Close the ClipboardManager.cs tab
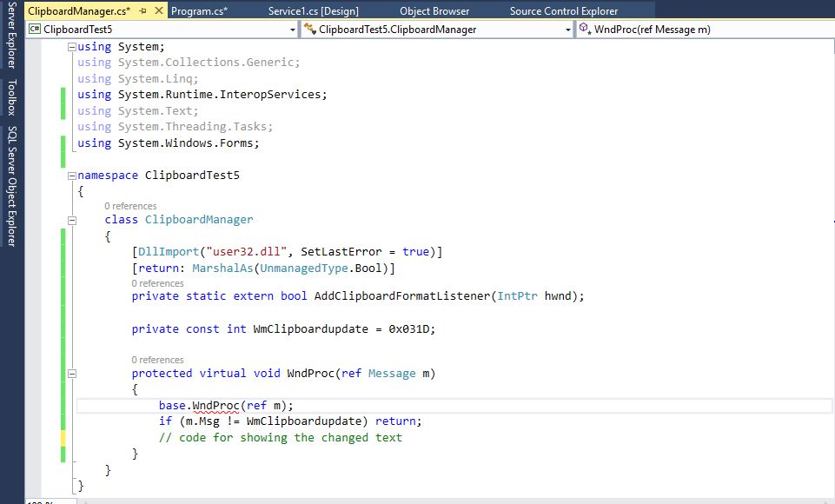 [159, 10]
